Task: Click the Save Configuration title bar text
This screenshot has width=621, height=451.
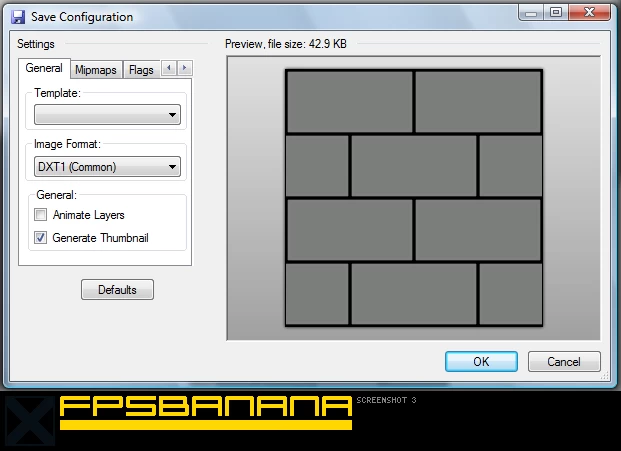Action: pos(82,17)
